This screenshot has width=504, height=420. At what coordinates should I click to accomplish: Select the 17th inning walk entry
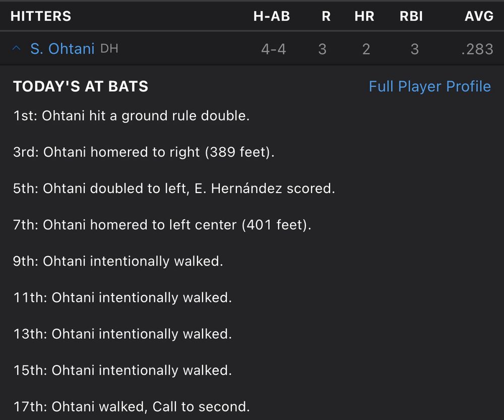click(131, 406)
